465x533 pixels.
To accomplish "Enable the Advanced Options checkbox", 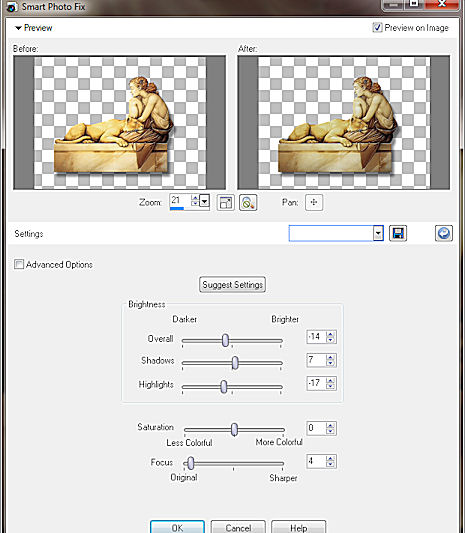I will [x=19, y=264].
